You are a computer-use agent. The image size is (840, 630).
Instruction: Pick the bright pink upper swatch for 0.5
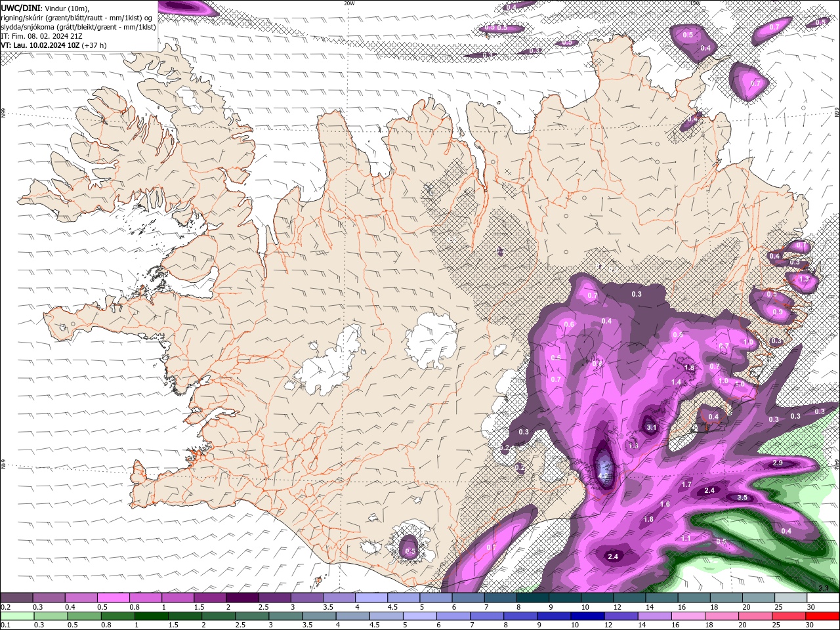click(x=113, y=598)
